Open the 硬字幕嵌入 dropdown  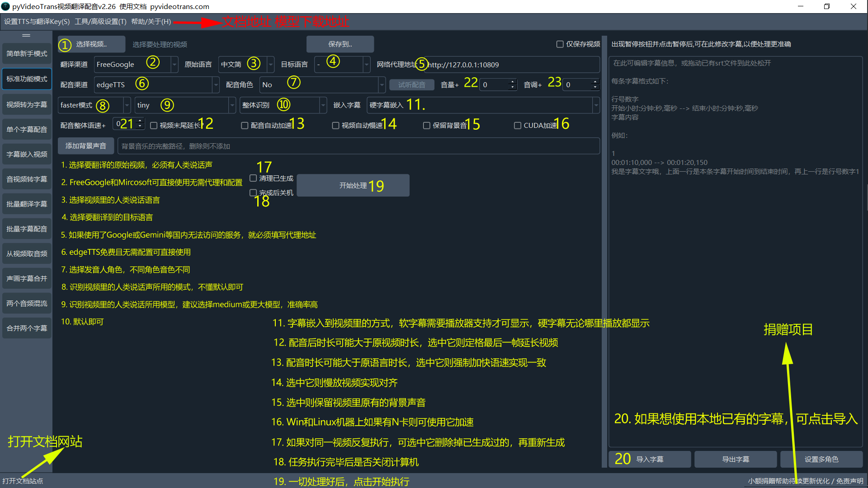point(483,105)
